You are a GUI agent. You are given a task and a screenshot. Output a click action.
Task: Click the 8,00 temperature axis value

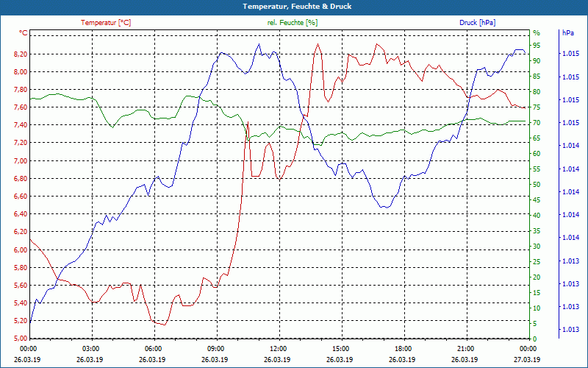pyautogui.click(x=21, y=71)
